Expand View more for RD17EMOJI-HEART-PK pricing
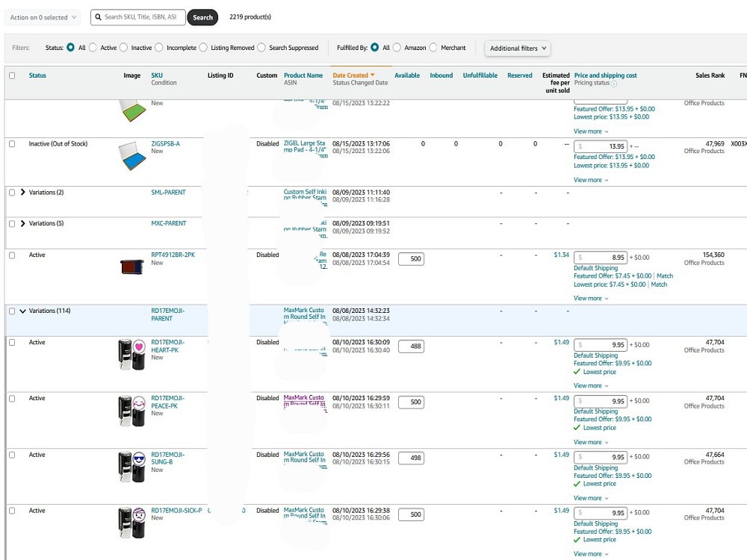The width and height of the screenshot is (747, 560). pyautogui.click(x=591, y=386)
